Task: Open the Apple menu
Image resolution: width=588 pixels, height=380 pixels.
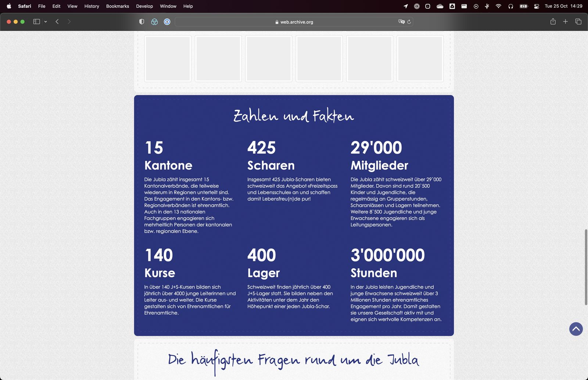Action: pyautogui.click(x=9, y=6)
